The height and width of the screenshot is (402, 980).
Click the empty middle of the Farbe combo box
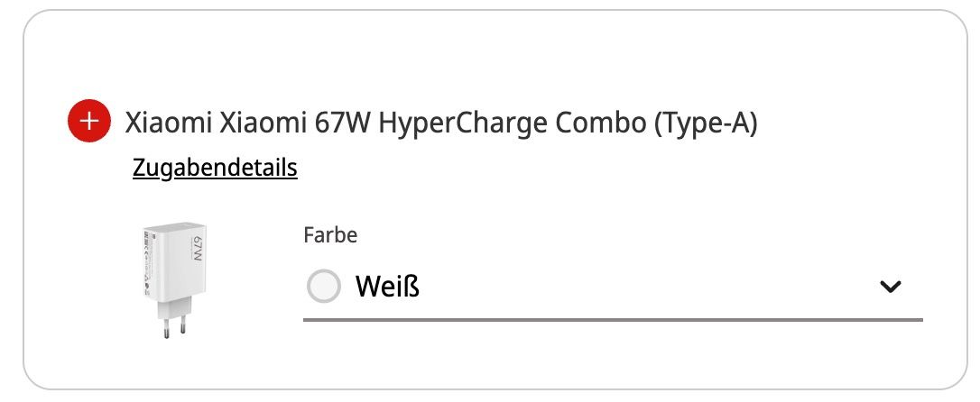click(x=632, y=288)
